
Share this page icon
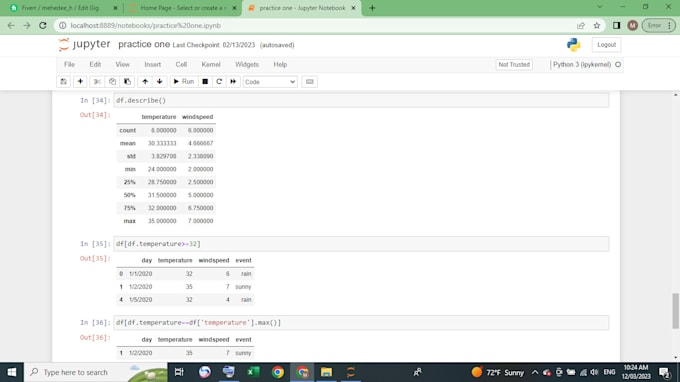click(581, 26)
